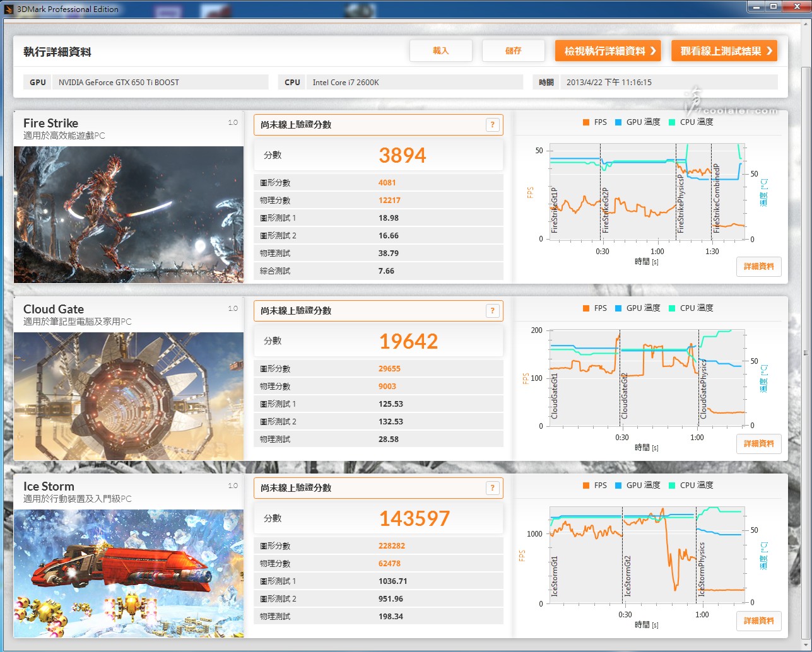Click the Cloud Gate help question mark
The width and height of the screenshot is (812, 652).
pyautogui.click(x=492, y=311)
